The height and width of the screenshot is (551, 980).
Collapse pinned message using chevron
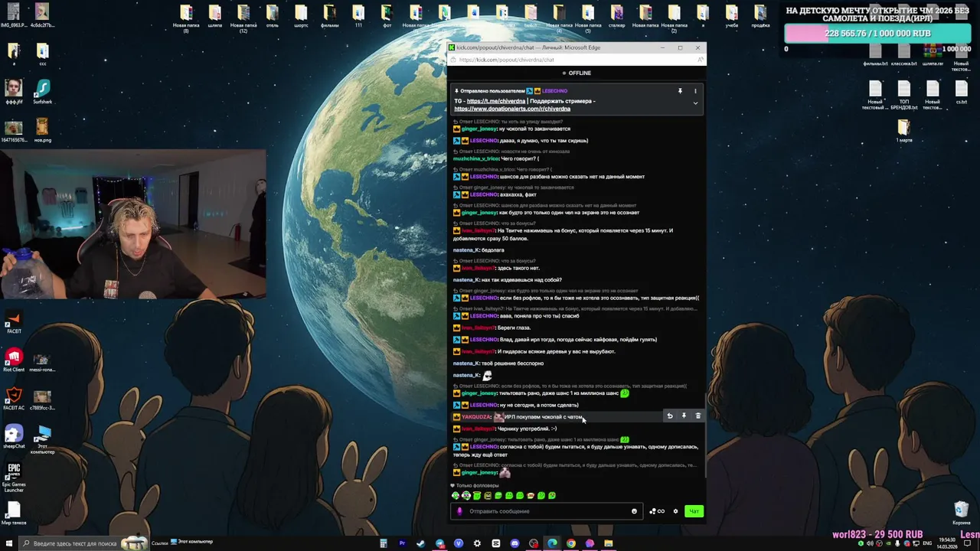(695, 103)
